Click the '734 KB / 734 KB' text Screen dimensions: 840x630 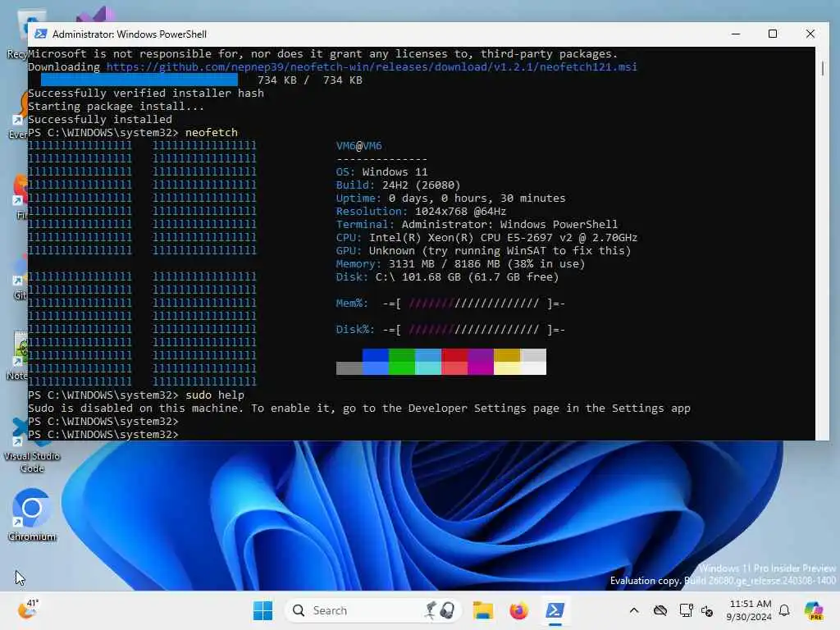point(309,80)
